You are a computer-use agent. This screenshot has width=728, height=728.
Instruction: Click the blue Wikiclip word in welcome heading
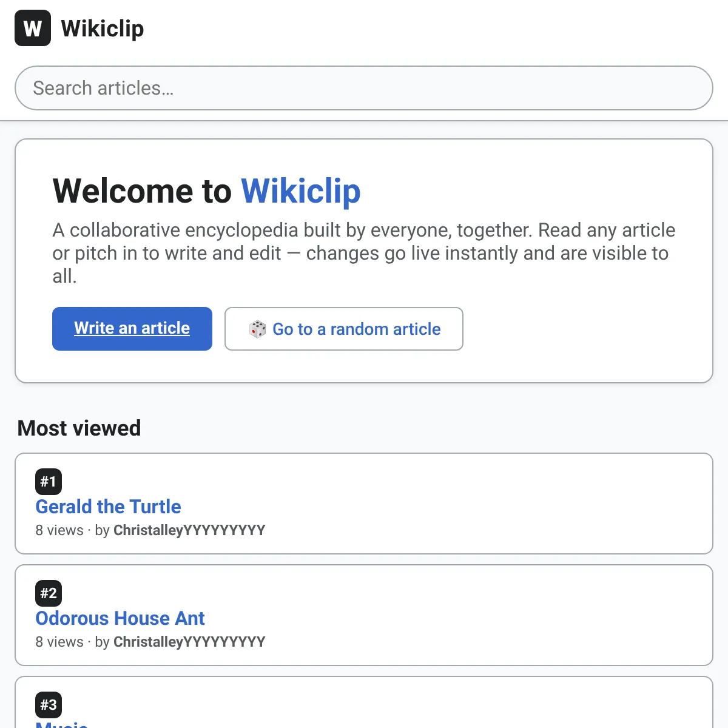301,191
